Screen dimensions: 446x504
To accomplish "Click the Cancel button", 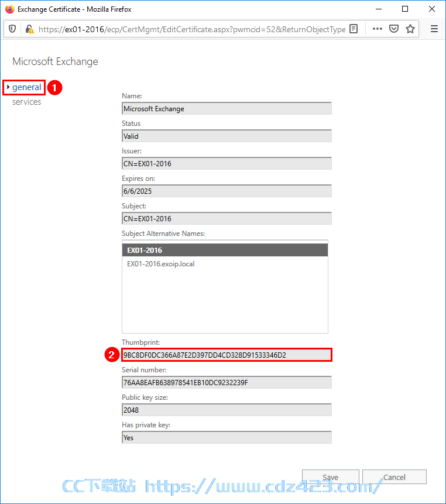I will [x=394, y=476].
